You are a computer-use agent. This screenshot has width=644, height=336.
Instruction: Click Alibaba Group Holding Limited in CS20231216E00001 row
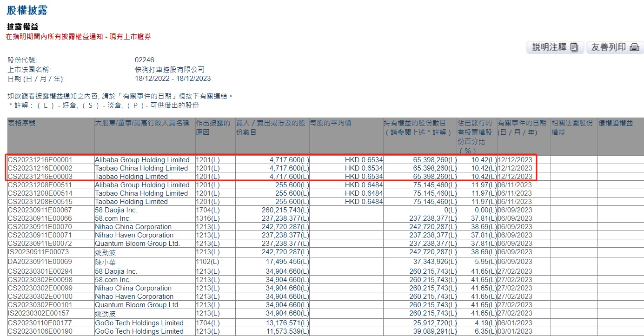click(142, 160)
